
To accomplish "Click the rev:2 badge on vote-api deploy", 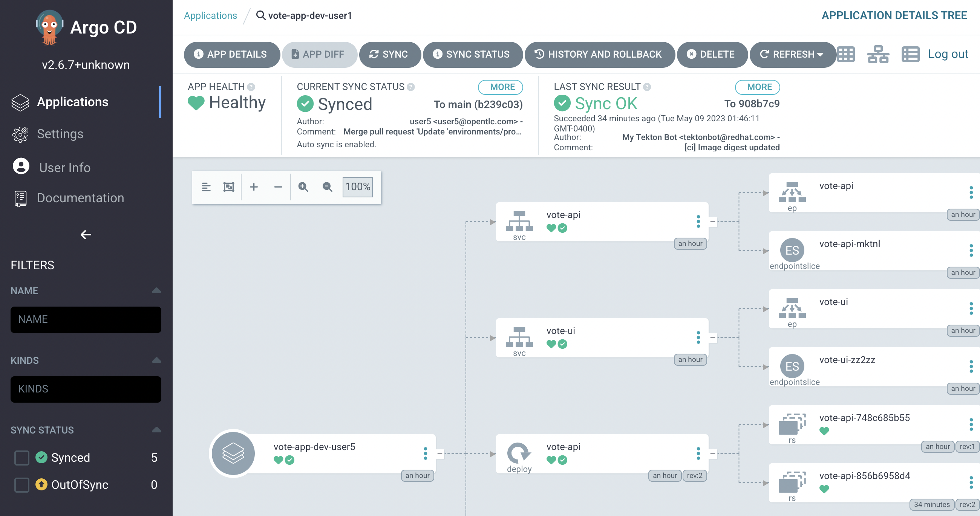I will click(x=695, y=475).
